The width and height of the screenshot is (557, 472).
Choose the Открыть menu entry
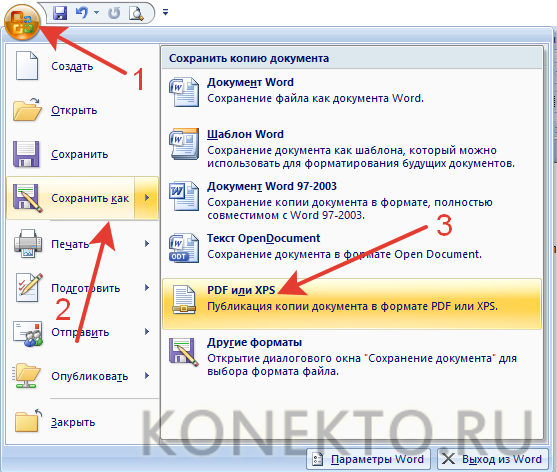[82, 110]
